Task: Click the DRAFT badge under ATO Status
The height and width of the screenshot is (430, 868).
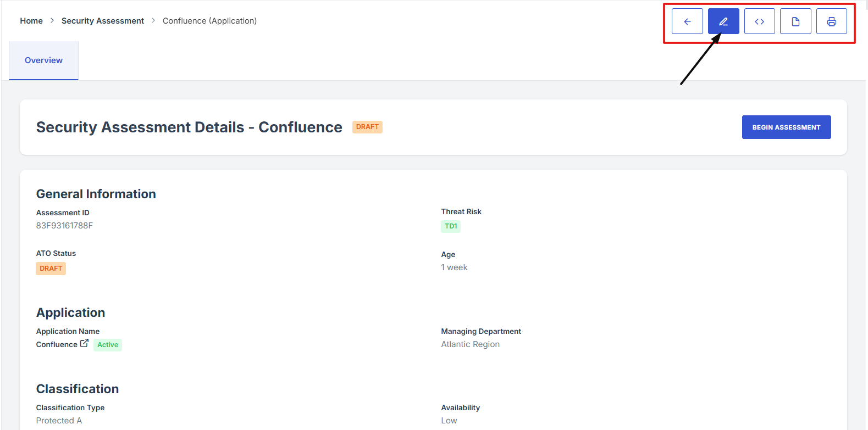Action: tap(51, 269)
